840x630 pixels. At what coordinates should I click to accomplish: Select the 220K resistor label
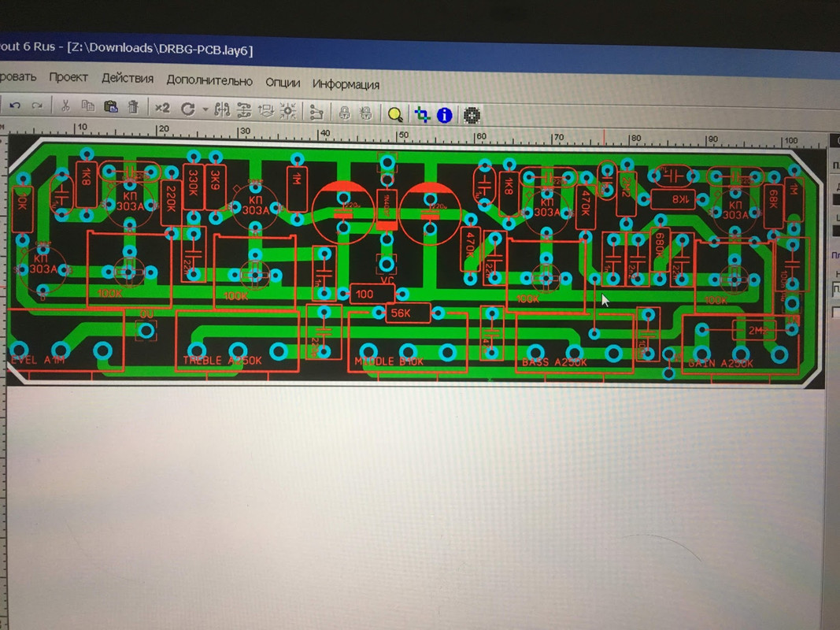[171, 198]
